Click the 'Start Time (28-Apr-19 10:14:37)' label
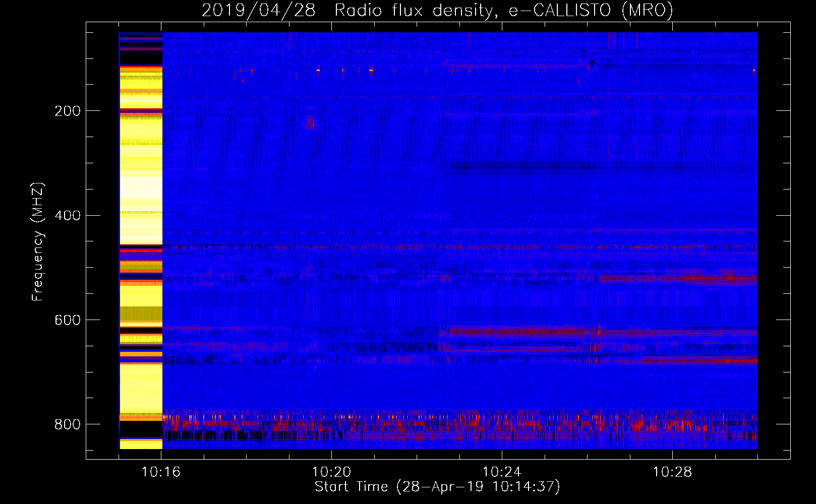816x504 pixels. (x=437, y=487)
